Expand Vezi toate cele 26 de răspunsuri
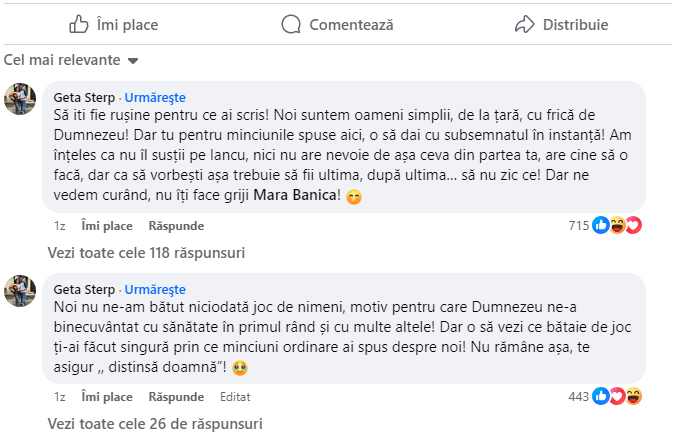Screen dimensions: 673x440 [155, 424]
